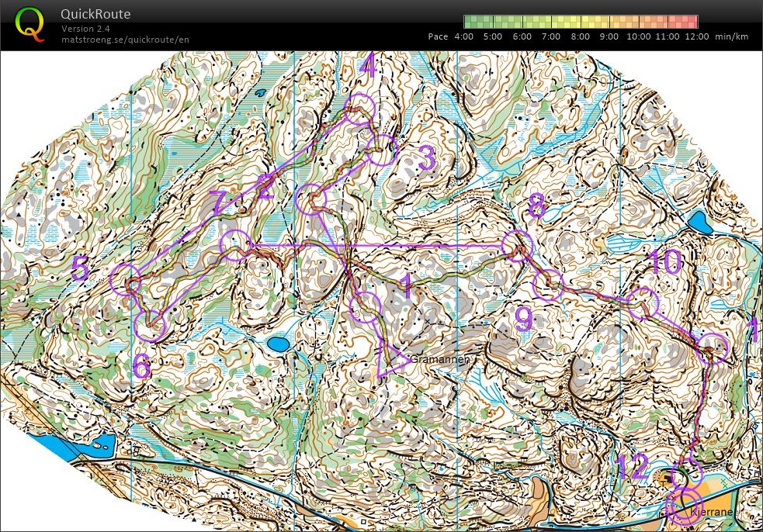Image resolution: width=763 pixels, height=532 pixels.
Task: Select the control circle for control 3
Action: point(383,150)
